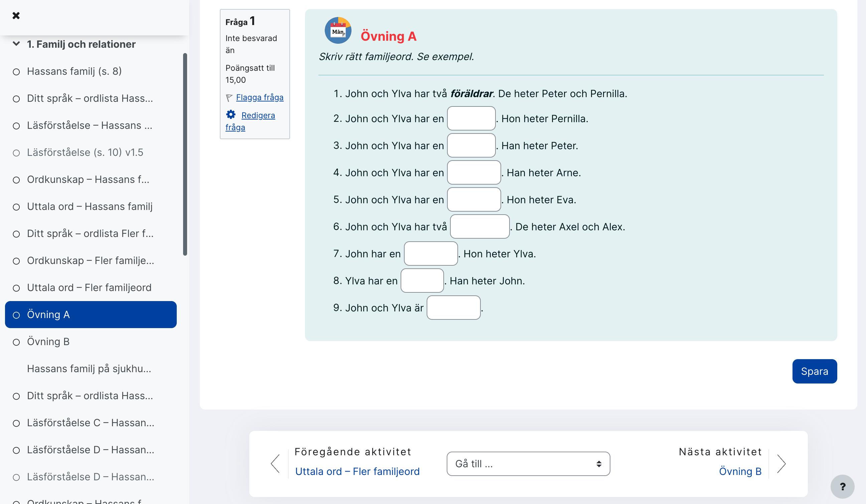Toggle completion circle for Läsförståelse C – Hassan...
The height and width of the screenshot is (504, 866).
click(x=16, y=423)
